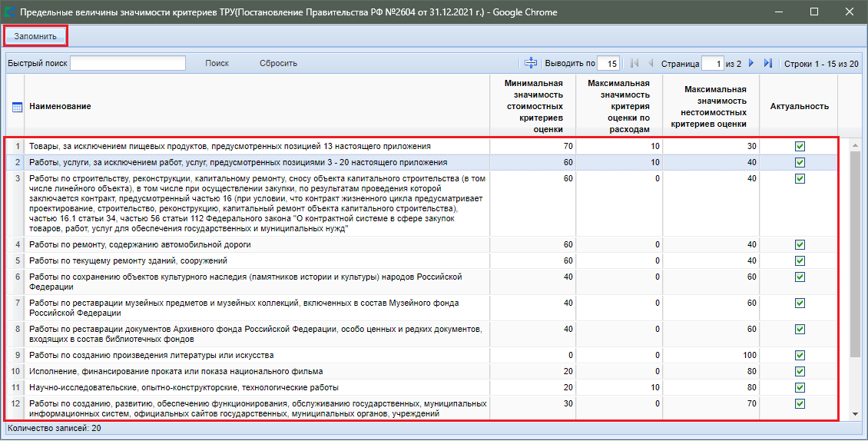Toggle Актуальность checkbox in row 9
Screen dimensions: 868x441
click(x=800, y=356)
